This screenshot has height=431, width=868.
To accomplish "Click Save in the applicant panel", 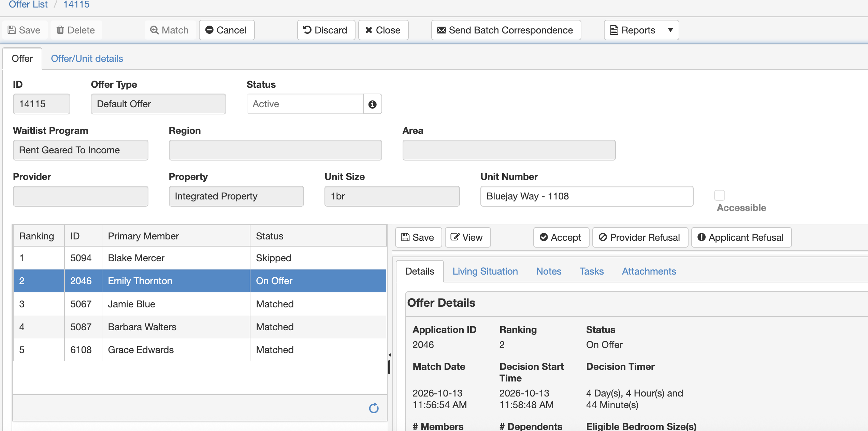I will 418,237.
